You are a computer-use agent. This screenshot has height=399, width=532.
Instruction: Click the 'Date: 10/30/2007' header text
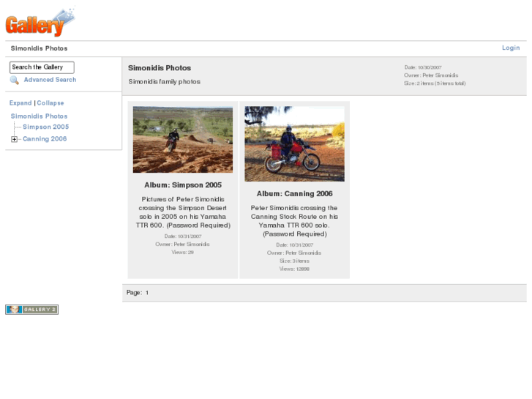423,67
